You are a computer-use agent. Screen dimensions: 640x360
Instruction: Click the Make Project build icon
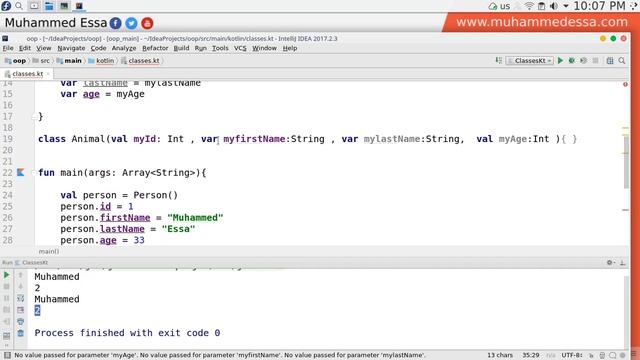(x=498, y=60)
